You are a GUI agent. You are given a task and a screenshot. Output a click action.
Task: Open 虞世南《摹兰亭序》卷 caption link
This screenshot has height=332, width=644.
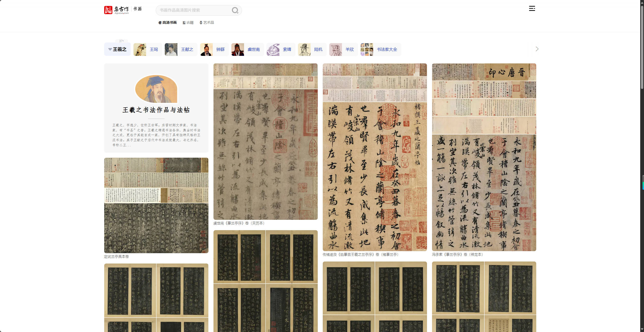tap(239, 223)
